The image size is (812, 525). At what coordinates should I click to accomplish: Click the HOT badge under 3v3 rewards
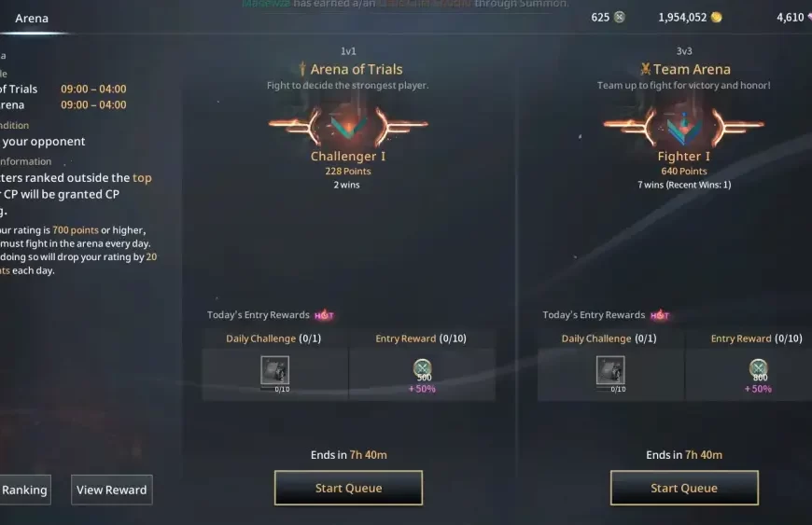tap(660, 315)
